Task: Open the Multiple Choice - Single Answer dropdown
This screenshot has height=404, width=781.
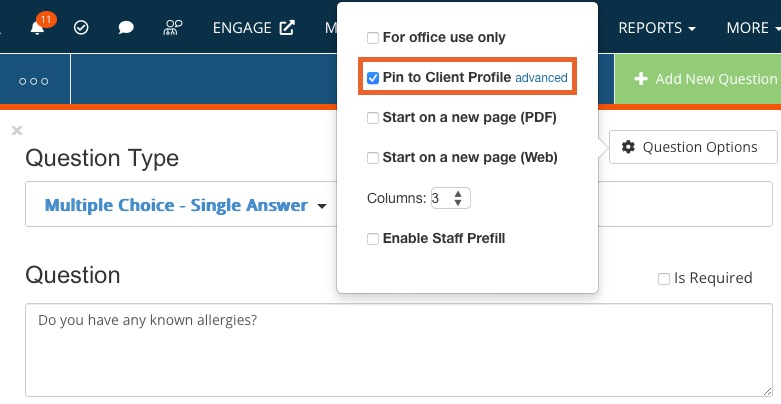Action: pyautogui.click(x=185, y=205)
